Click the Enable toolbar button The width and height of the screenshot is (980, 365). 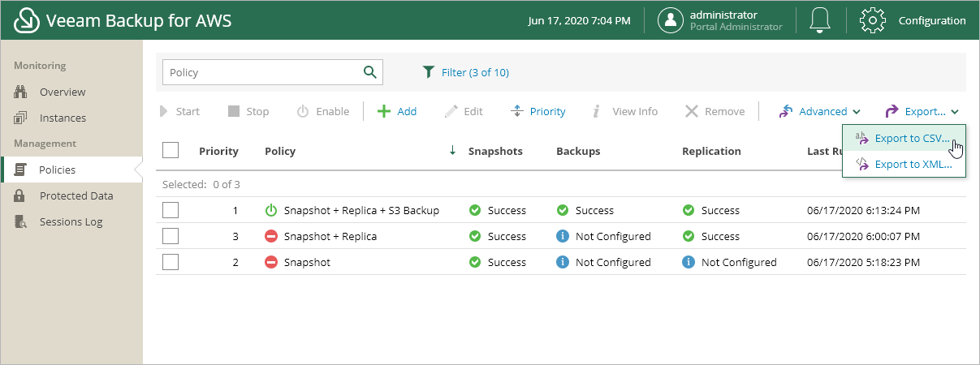(x=322, y=111)
